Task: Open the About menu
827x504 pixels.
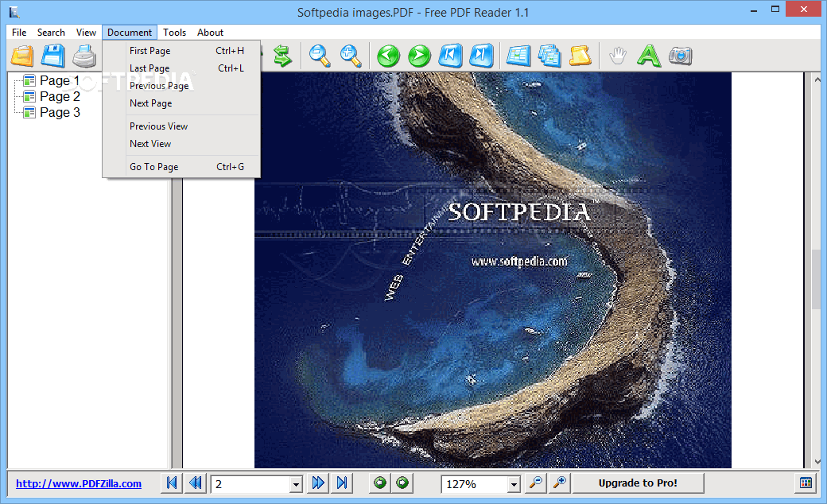Action: [x=211, y=32]
